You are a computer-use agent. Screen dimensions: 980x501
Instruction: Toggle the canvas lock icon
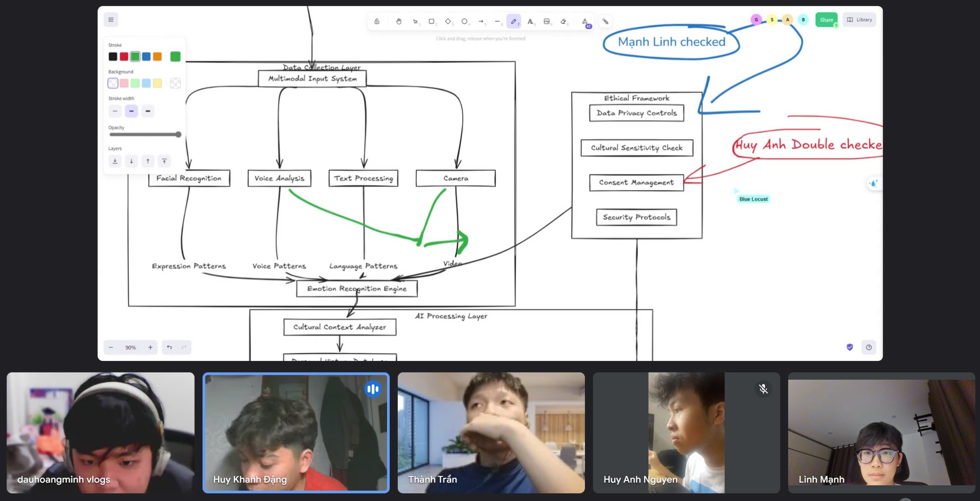[x=377, y=21]
